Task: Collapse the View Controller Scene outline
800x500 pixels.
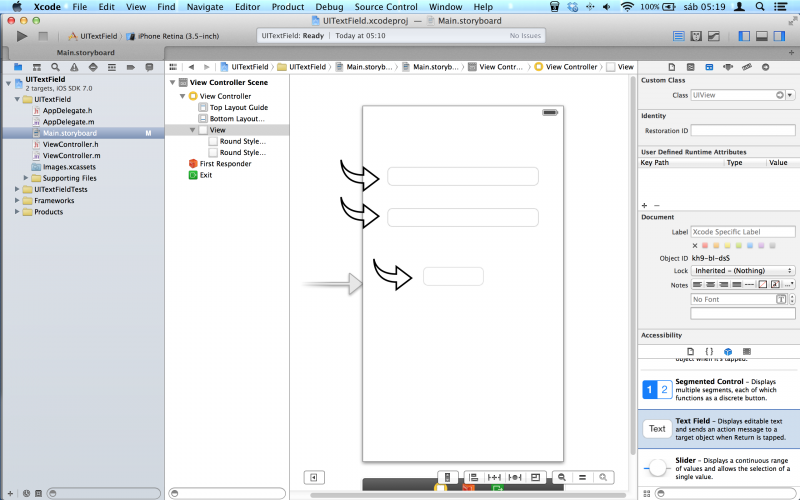Action: 172,82
